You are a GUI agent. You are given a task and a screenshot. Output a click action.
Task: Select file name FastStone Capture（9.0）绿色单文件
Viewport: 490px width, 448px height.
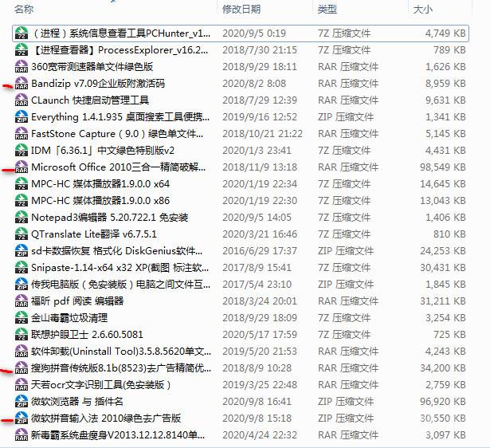(x=117, y=134)
